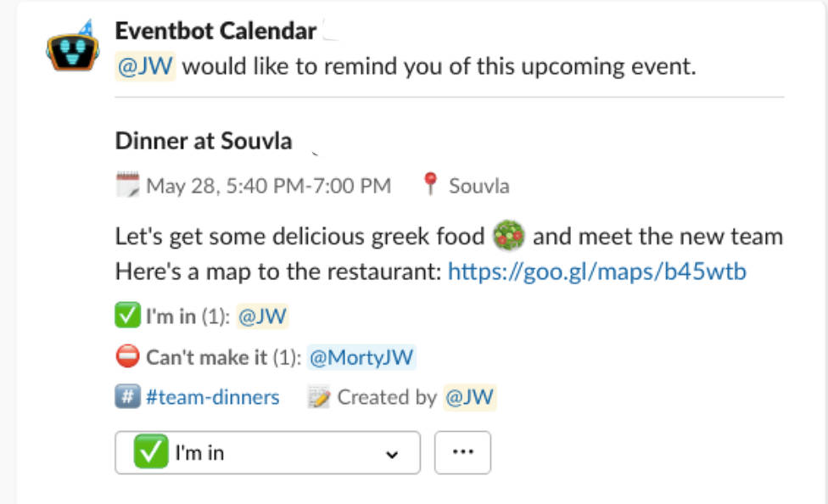Click @JW mention beside I'm in count
828x504 pixels.
coord(262,317)
